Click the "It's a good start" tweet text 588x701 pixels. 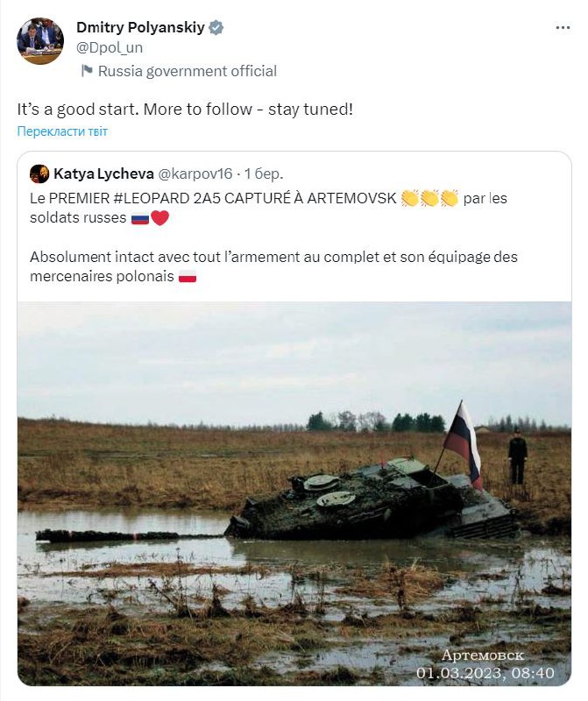pyautogui.click(x=185, y=111)
